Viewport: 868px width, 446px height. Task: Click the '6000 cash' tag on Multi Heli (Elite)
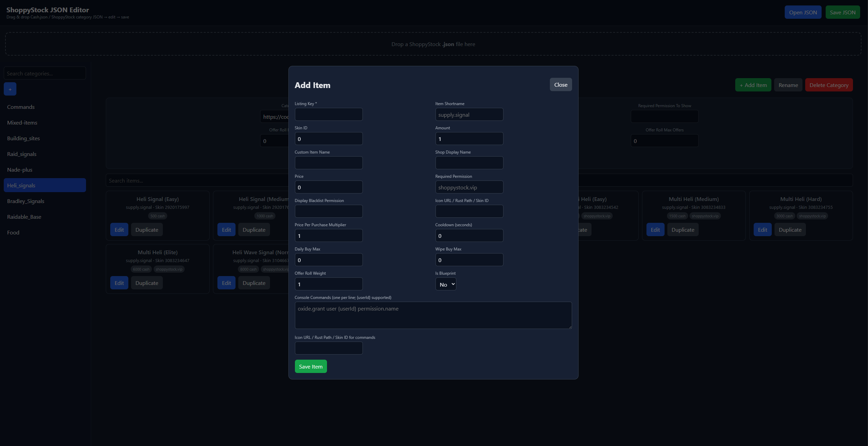[x=141, y=269]
